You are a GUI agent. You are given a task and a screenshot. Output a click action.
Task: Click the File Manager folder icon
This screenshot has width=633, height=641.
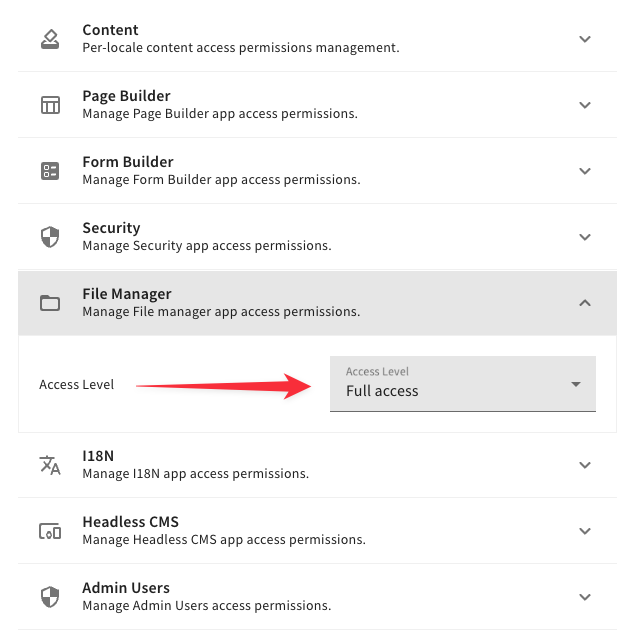pyautogui.click(x=50, y=303)
